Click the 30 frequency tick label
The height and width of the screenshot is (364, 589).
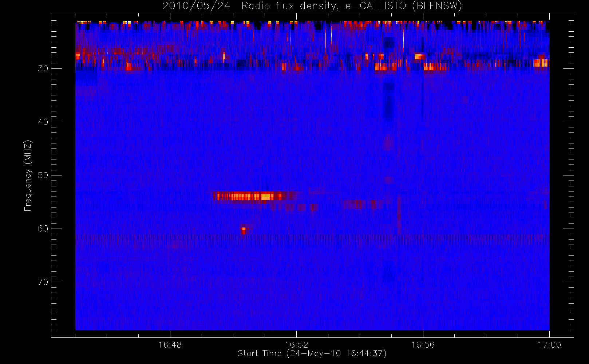click(43, 68)
